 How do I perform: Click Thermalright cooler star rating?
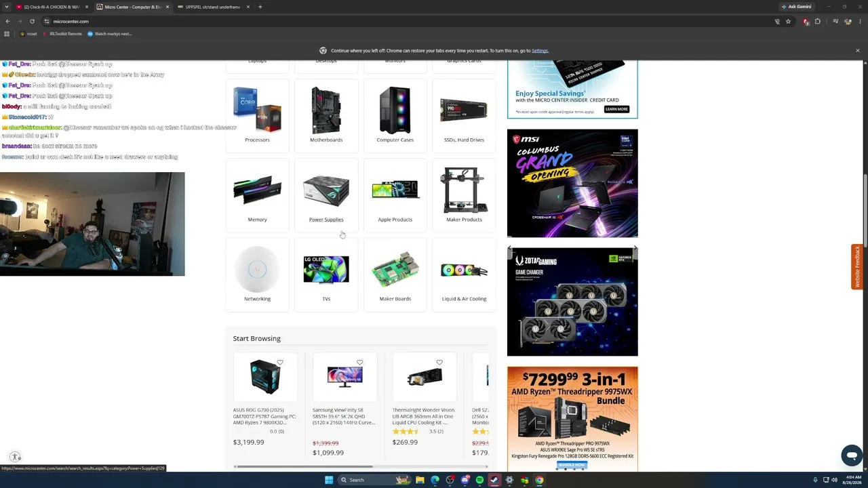(406, 431)
